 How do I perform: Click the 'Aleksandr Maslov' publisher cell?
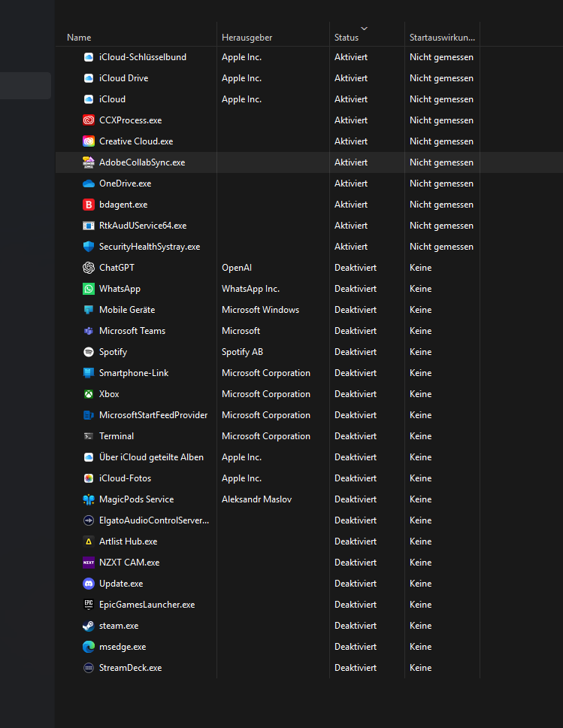pos(256,499)
